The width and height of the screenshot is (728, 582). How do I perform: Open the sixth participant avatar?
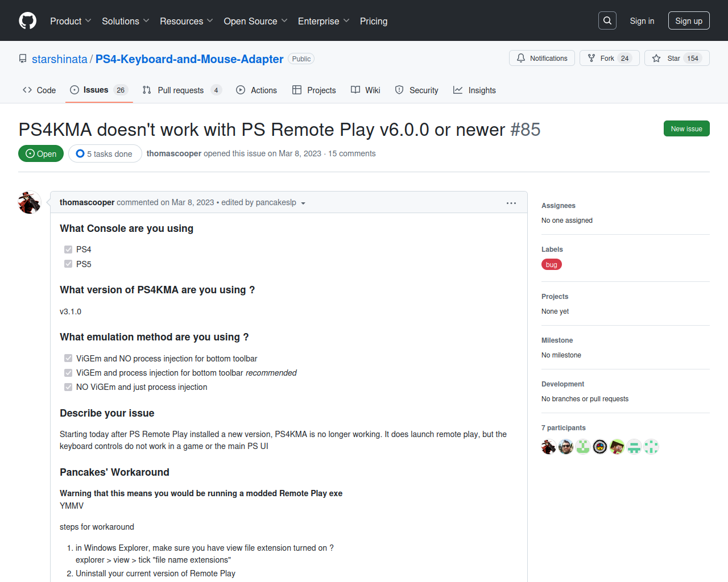634,447
